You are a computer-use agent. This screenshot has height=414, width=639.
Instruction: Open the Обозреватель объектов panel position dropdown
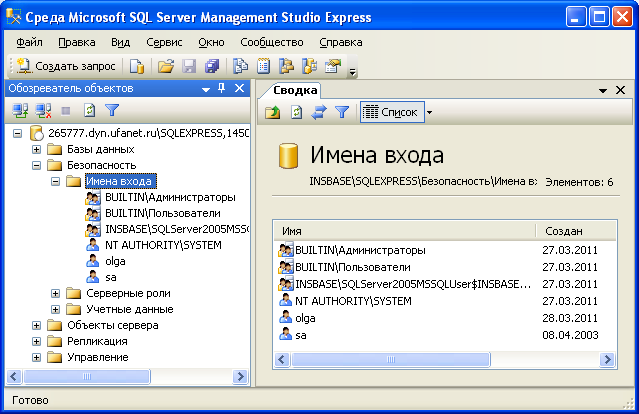tap(206, 89)
